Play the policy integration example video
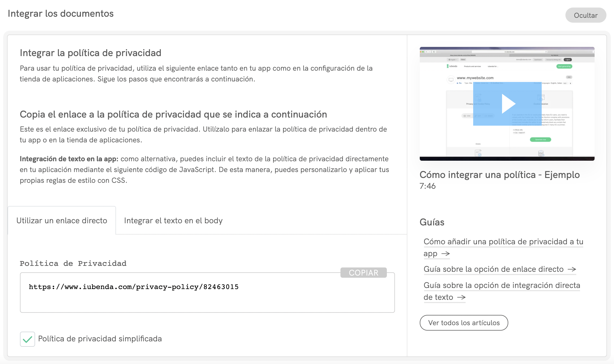The image size is (614, 364). tap(508, 104)
